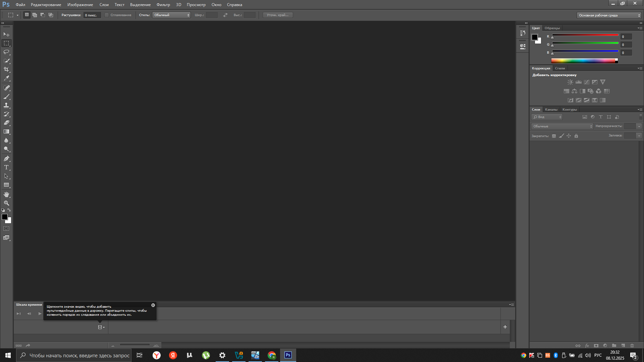Select the Horizontal Type tool
The image size is (644, 362).
[6, 167]
